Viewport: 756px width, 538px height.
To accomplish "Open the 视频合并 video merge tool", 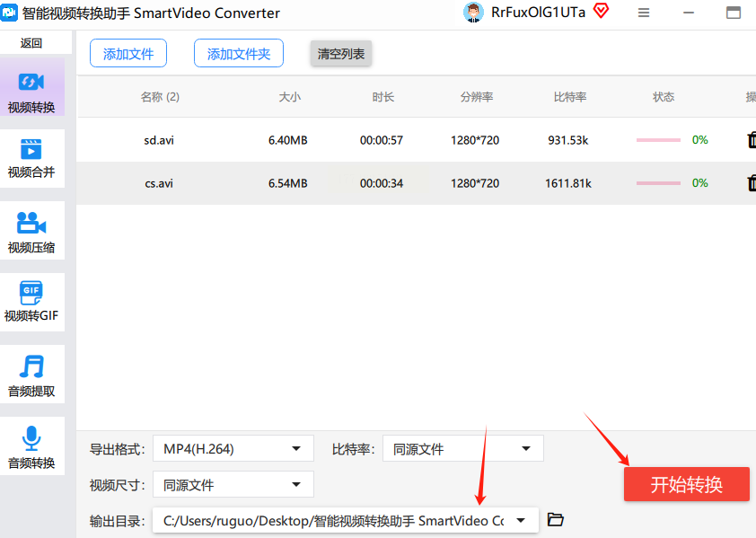I will pyautogui.click(x=31, y=158).
